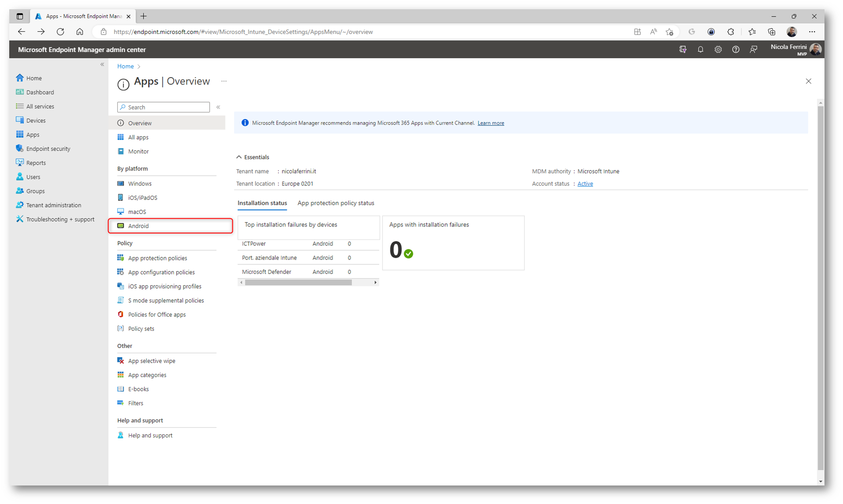Click the Microsoft Defender row
This screenshot has height=504, width=843.
click(x=308, y=272)
